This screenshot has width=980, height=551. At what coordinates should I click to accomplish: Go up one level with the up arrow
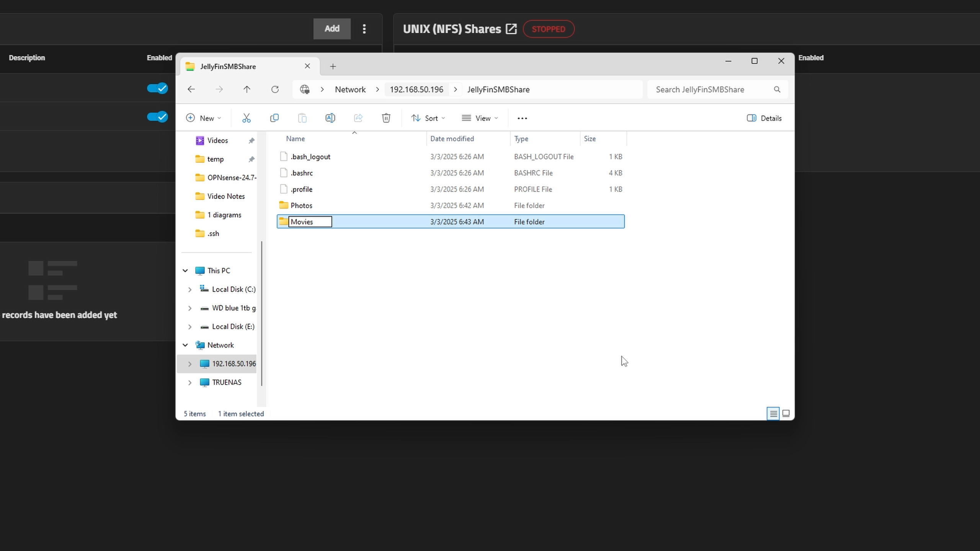tap(247, 90)
